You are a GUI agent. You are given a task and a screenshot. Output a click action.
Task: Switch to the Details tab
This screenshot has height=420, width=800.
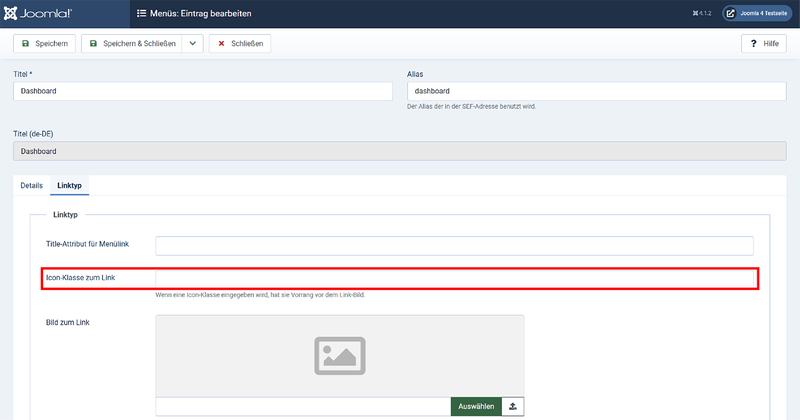coord(32,186)
